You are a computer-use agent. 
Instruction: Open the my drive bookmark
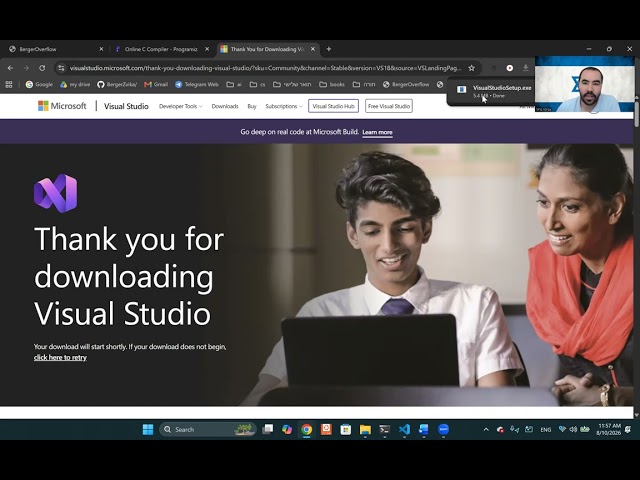75,84
